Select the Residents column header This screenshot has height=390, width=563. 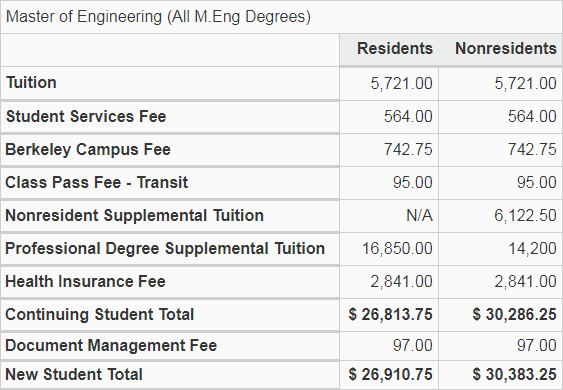(395, 48)
